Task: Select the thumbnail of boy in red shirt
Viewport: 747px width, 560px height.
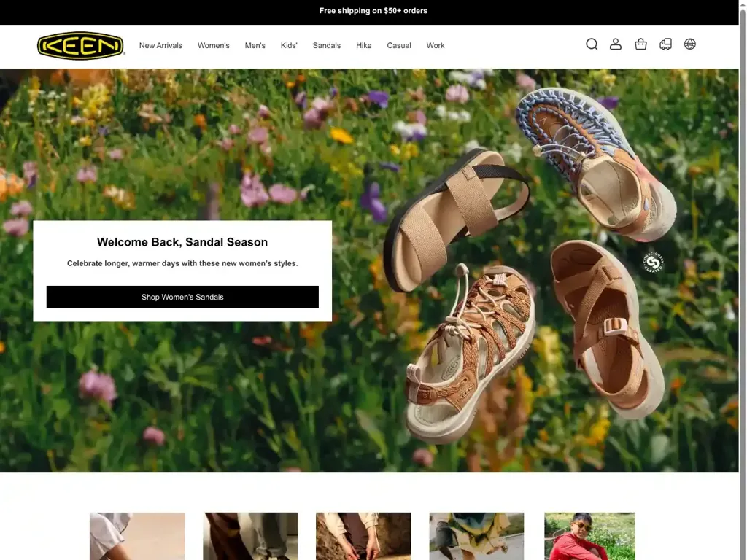Action: pos(589,536)
